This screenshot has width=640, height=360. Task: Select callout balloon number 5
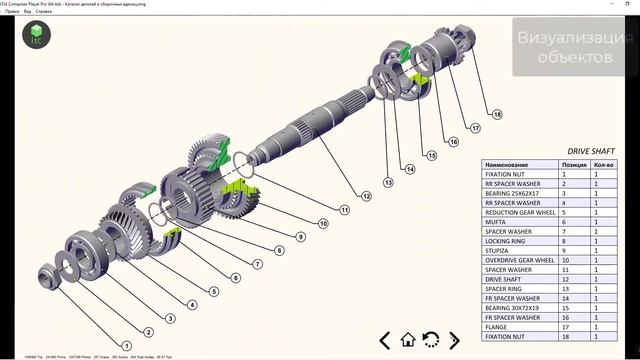pyautogui.click(x=214, y=291)
